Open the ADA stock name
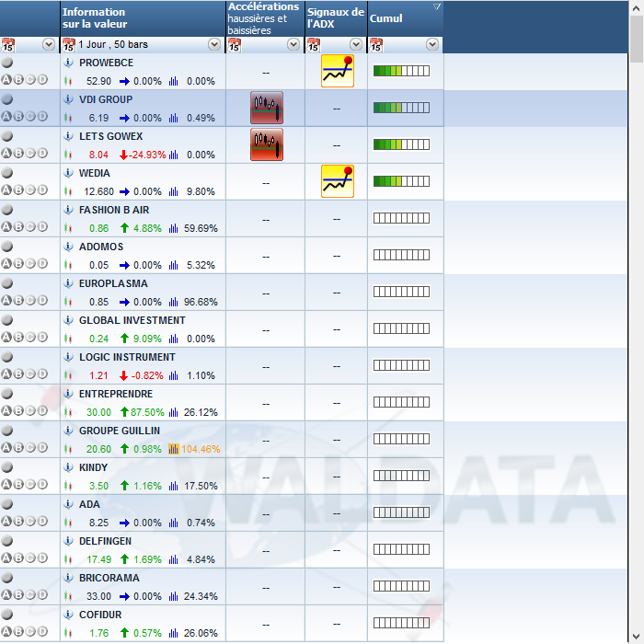This screenshot has width=644, height=644. [x=89, y=504]
